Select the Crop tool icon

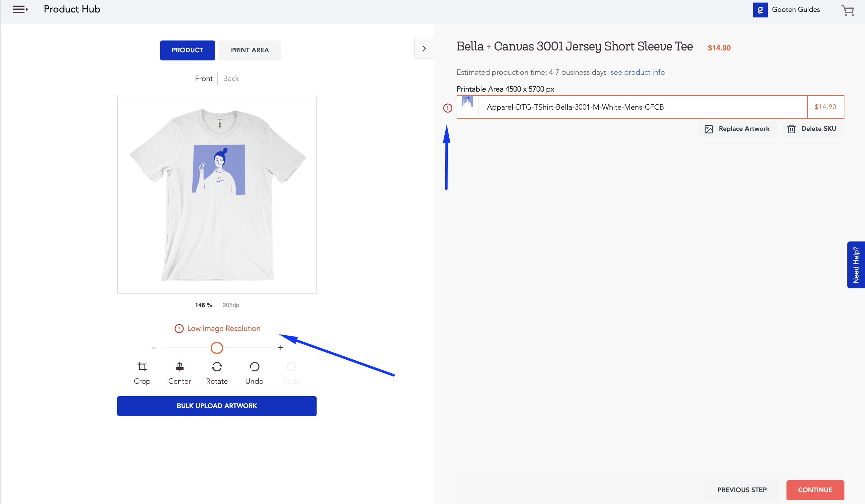tap(142, 367)
